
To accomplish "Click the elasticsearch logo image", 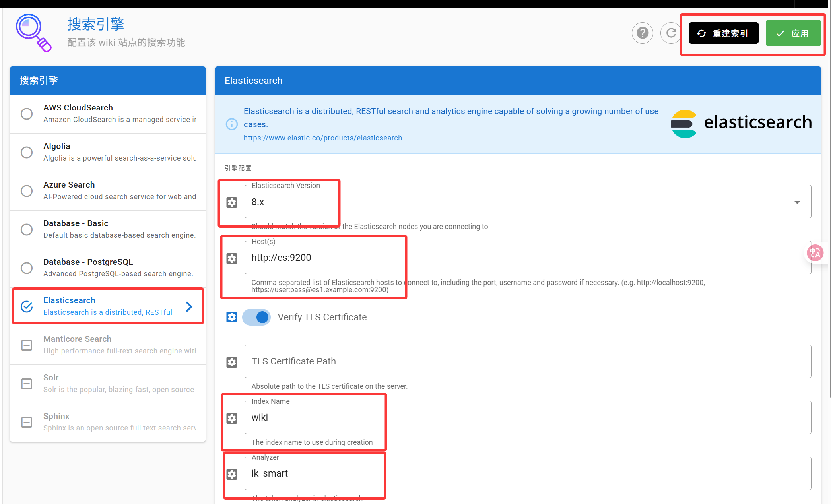I will (741, 123).
